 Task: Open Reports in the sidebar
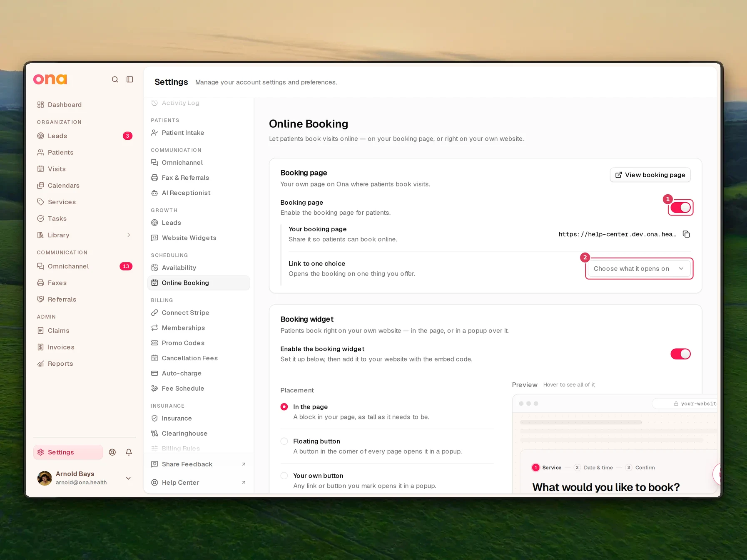pos(85,364)
